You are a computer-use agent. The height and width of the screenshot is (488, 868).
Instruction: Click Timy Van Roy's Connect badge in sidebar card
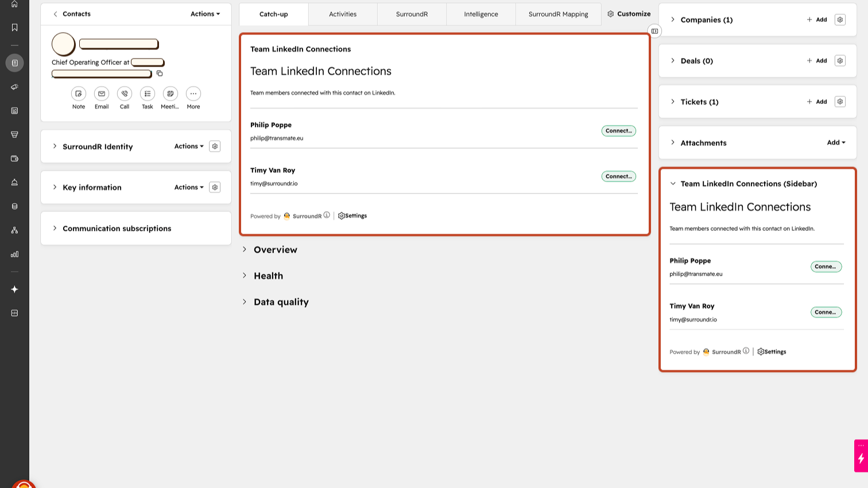pyautogui.click(x=826, y=312)
